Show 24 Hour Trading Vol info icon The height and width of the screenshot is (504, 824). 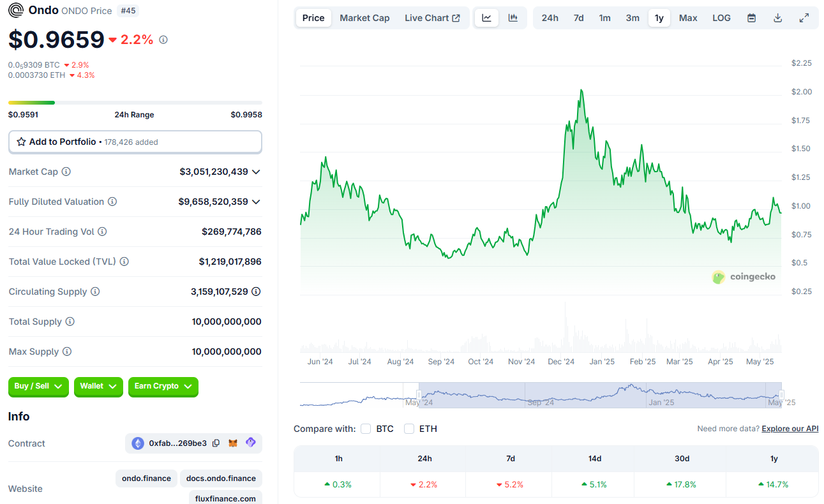click(x=102, y=232)
